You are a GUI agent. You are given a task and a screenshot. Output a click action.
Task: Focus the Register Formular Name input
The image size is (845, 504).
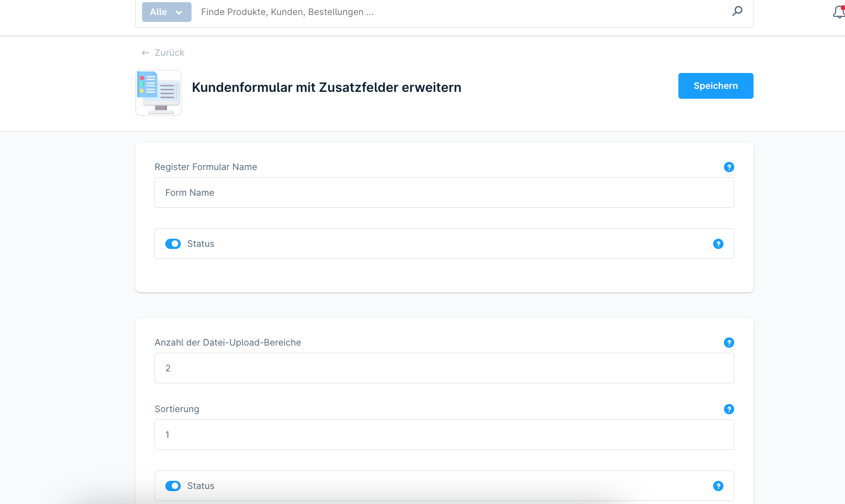tap(444, 193)
